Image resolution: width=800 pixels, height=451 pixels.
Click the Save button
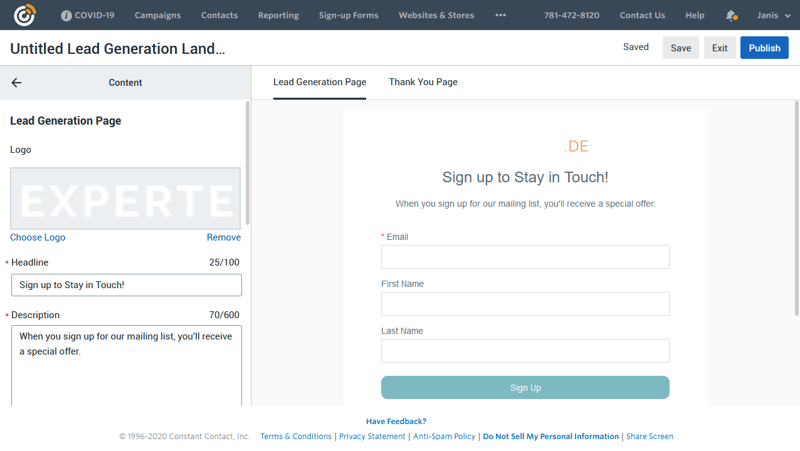[681, 48]
